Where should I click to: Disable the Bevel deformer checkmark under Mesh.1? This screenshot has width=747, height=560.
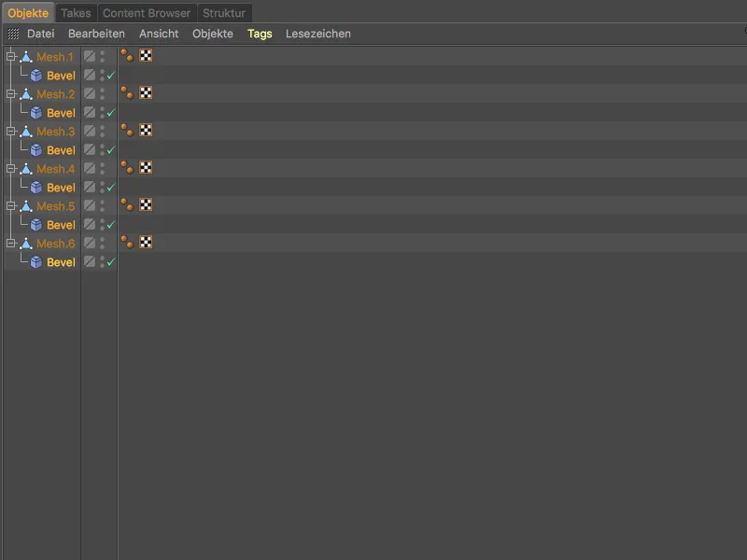coord(111,76)
